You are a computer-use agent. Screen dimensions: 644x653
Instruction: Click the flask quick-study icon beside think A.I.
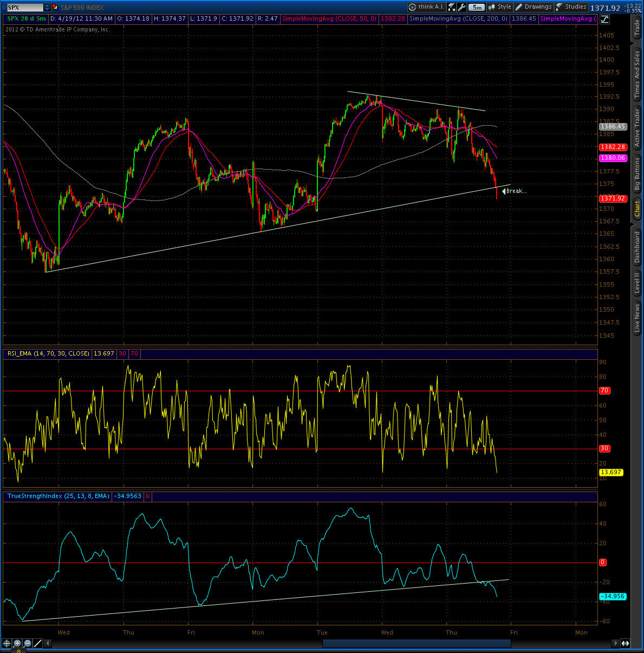tap(452, 7)
